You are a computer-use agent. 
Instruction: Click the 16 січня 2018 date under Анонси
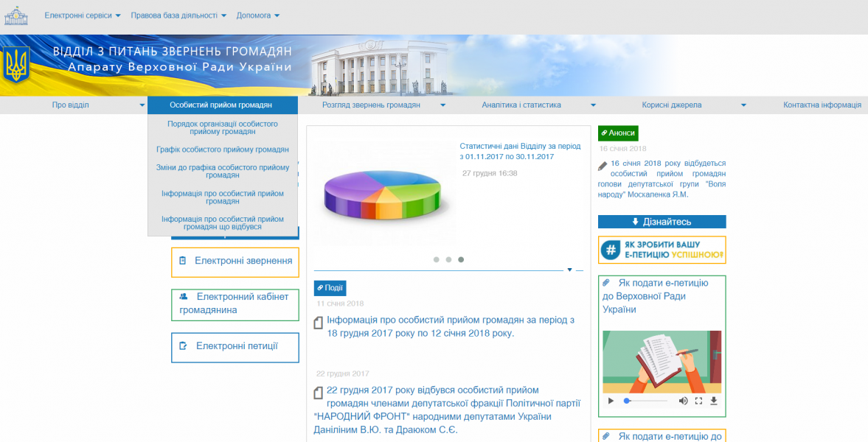pyautogui.click(x=622, y=149)
